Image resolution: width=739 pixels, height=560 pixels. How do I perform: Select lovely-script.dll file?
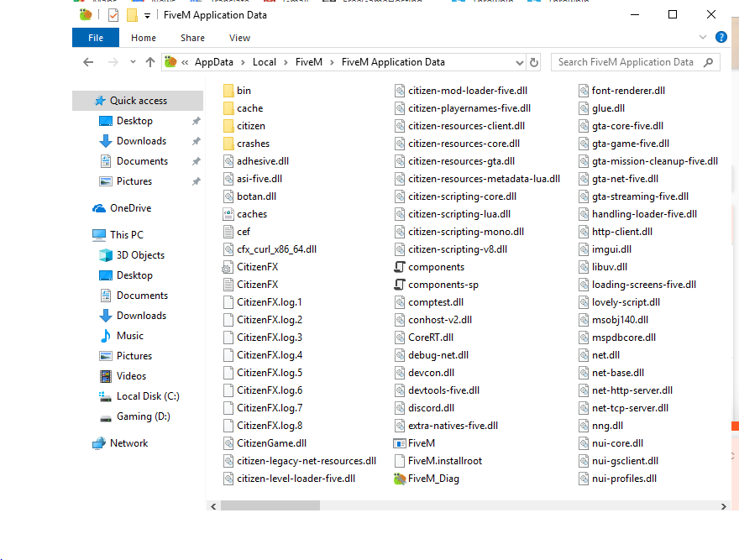click(x=619, y=302)
